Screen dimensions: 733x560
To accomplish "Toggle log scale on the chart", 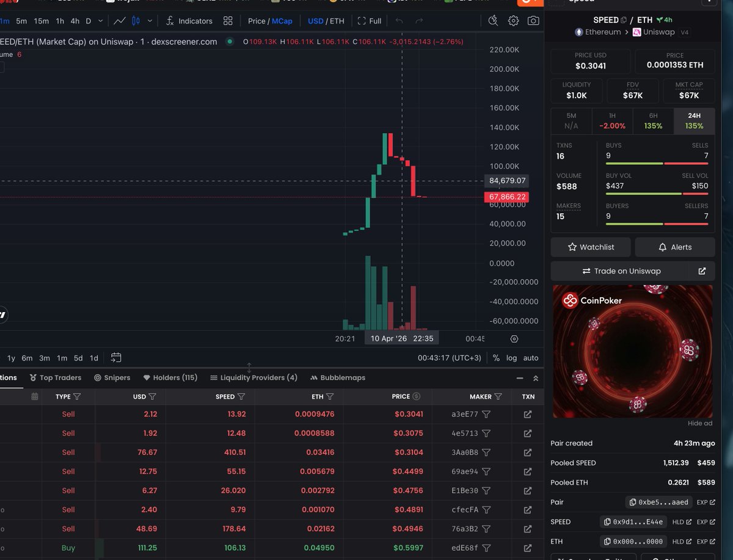I will coord(511,358).
